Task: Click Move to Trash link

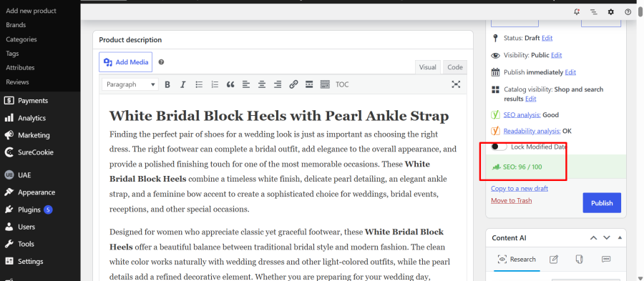Action: [512, 201]
